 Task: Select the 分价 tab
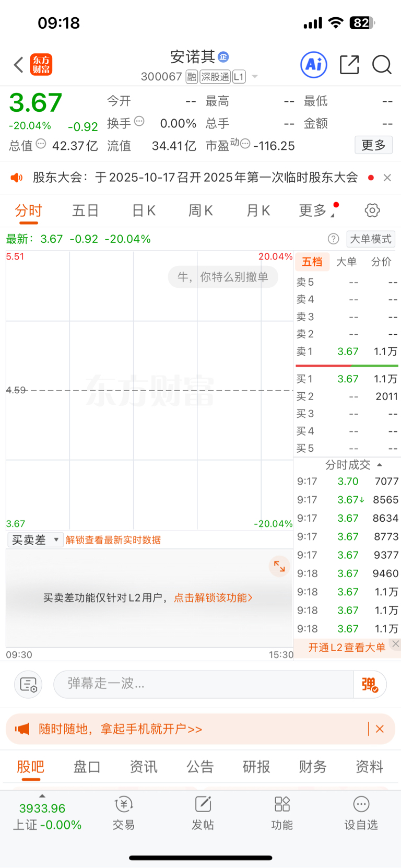(381, 262)
